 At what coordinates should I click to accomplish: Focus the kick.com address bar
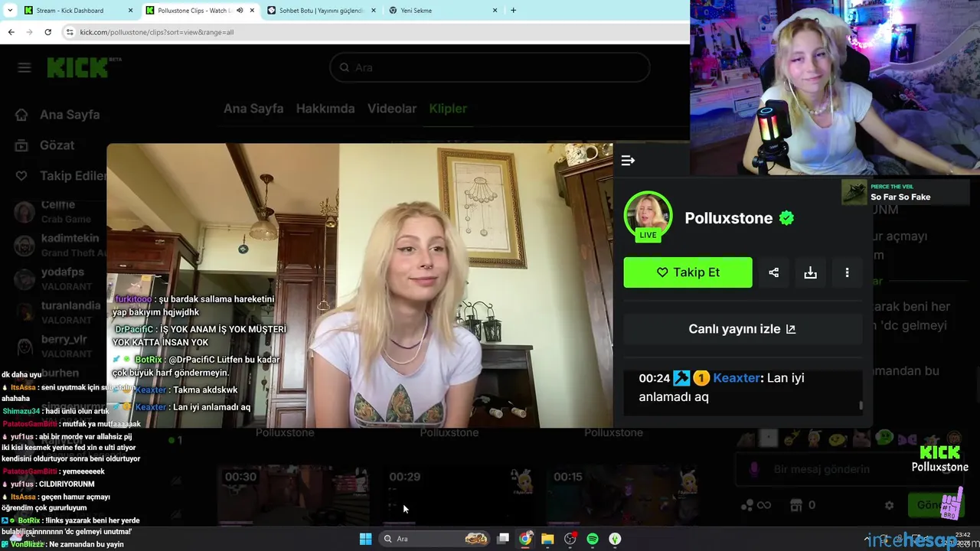[x=375, y=32]
